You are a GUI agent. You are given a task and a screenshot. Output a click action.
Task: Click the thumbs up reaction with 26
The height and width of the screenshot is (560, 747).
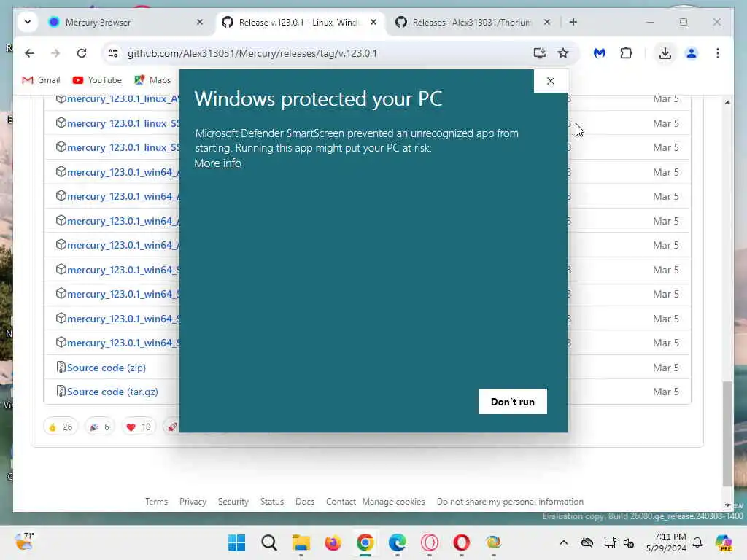(61, 427)
